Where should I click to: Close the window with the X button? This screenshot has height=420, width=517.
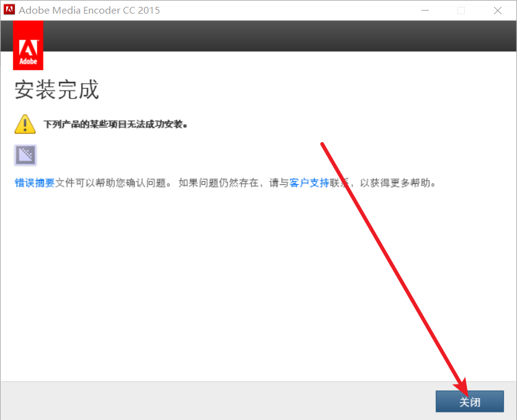498,10
